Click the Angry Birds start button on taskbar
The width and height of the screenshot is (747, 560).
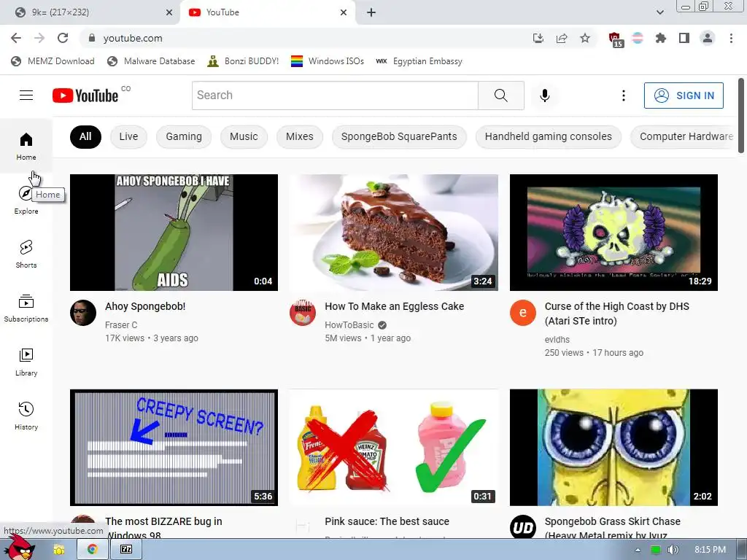pos(20,548)
